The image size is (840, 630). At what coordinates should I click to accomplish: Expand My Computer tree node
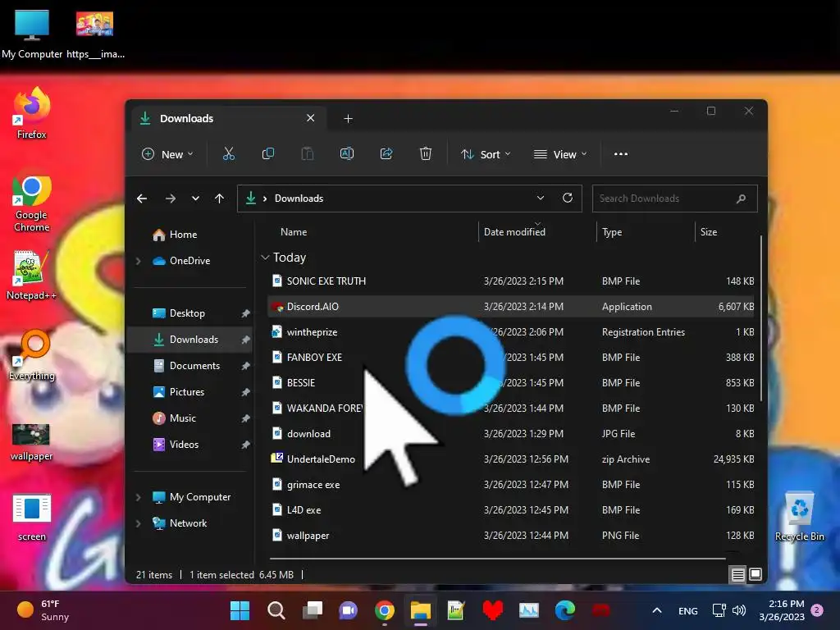(x=138, y=497)
